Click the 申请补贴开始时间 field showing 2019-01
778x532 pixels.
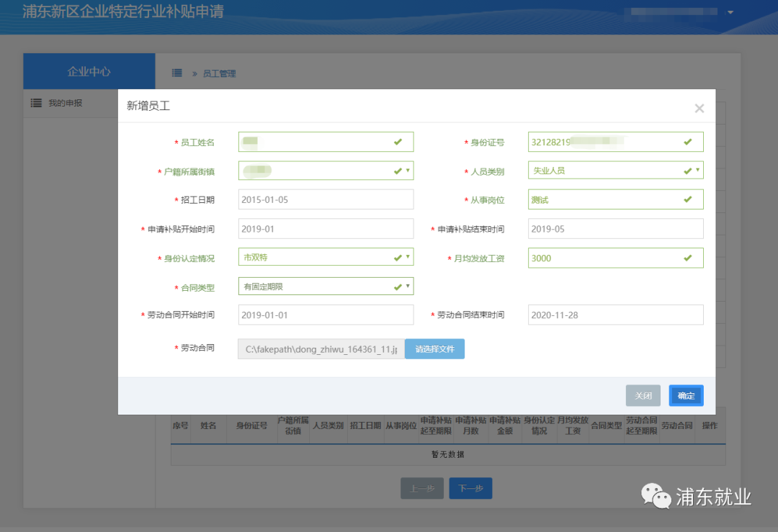coord(326,229)
